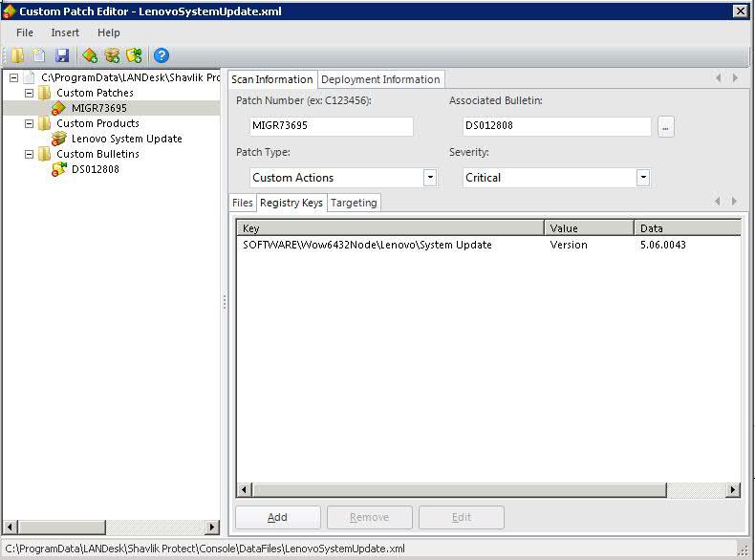
Task: Click tree panel scrollbar right arrow
Action: coord(211,527)
